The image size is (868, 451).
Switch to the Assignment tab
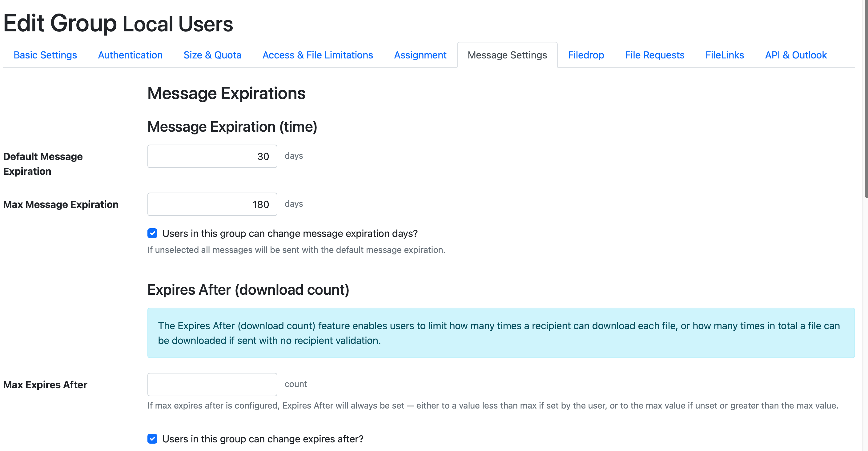point(420,55)
